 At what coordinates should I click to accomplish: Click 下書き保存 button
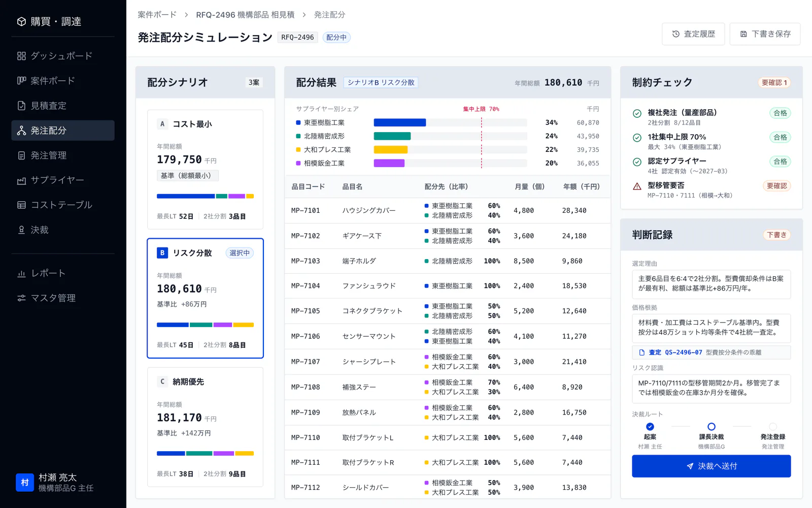pyautogui.click(x=765, y=34)
